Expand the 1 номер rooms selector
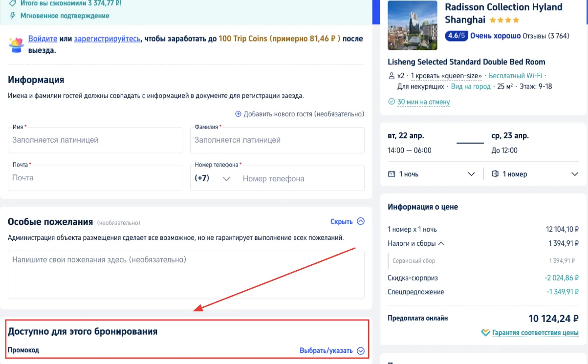The width and height of the screenshot is (588, 364). [x=535, y=174]
